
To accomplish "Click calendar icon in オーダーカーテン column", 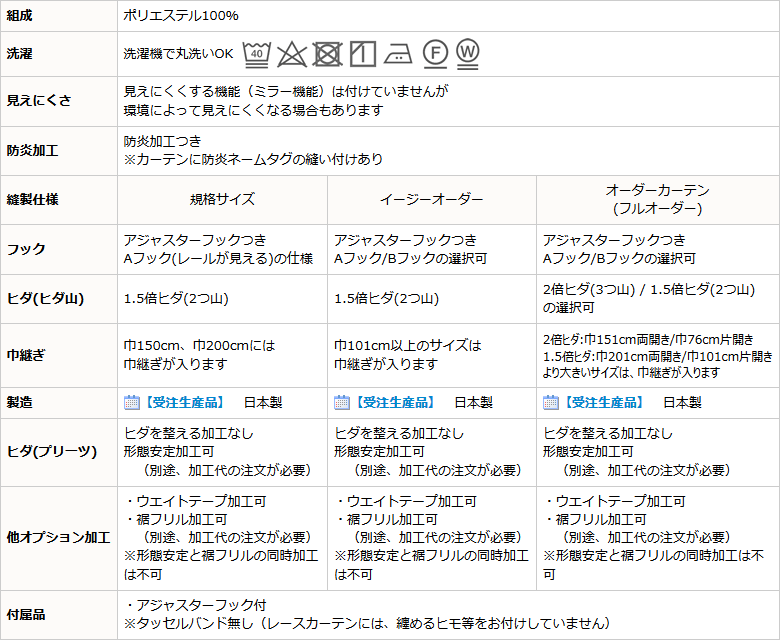I will (x=550, y=402).
